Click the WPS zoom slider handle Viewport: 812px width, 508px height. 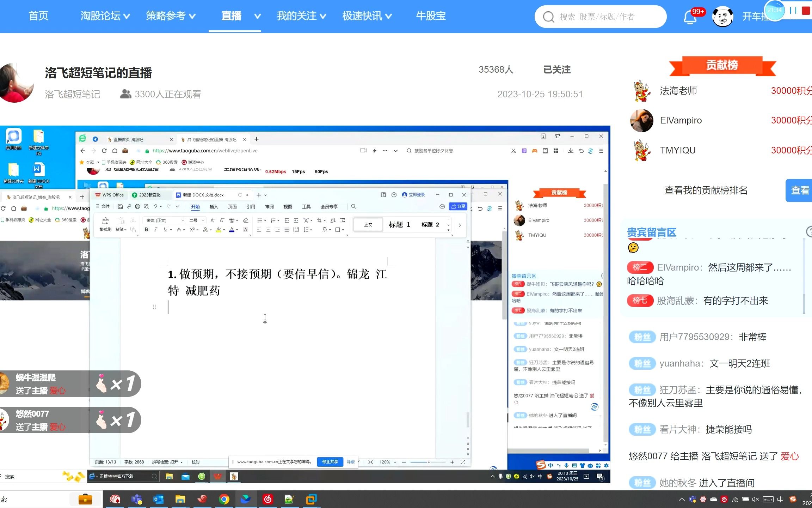[x=429, y=462]
